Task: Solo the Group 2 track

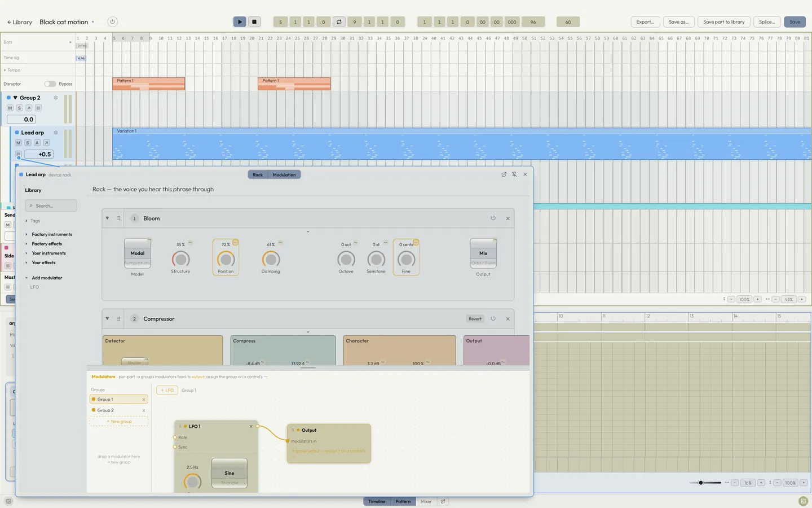Action: click(x=19, y=108)
